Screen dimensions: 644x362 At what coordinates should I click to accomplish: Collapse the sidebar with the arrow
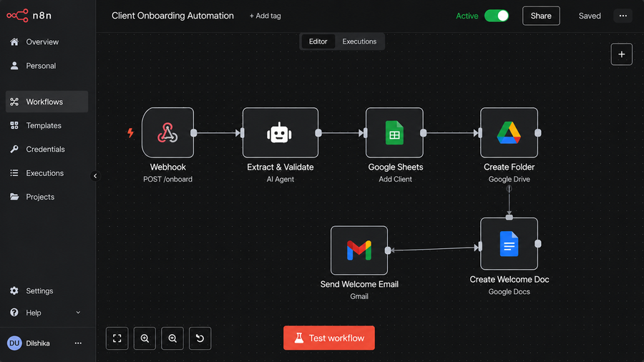95,176
